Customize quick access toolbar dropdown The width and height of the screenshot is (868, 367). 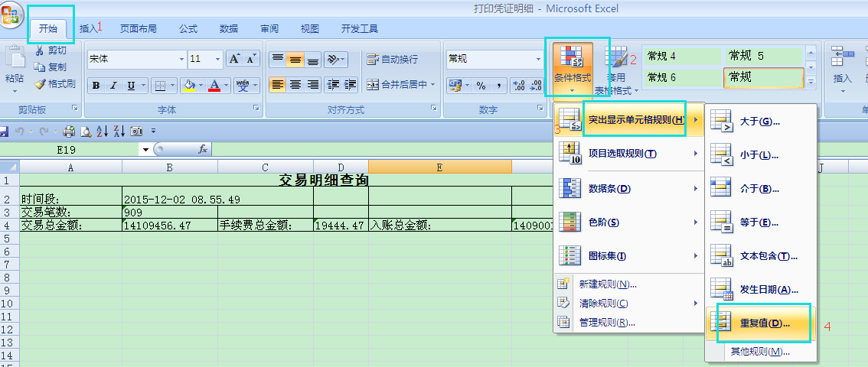(153, 132)
